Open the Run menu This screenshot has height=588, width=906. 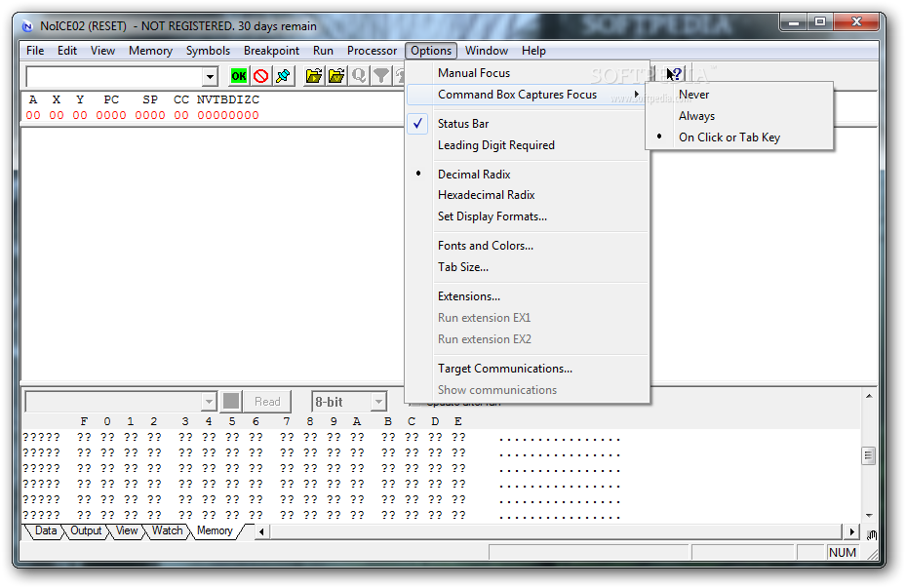(323, 51)
